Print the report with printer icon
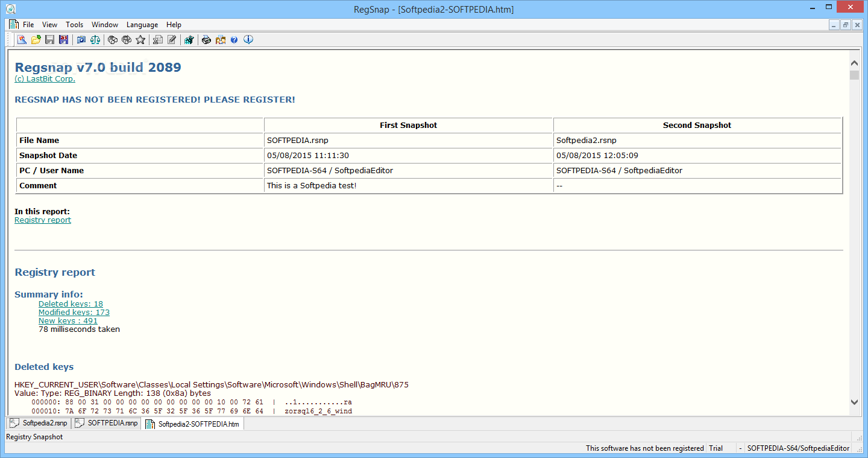Viewport: 868px width, 458px height. click(x=207, y=40)
